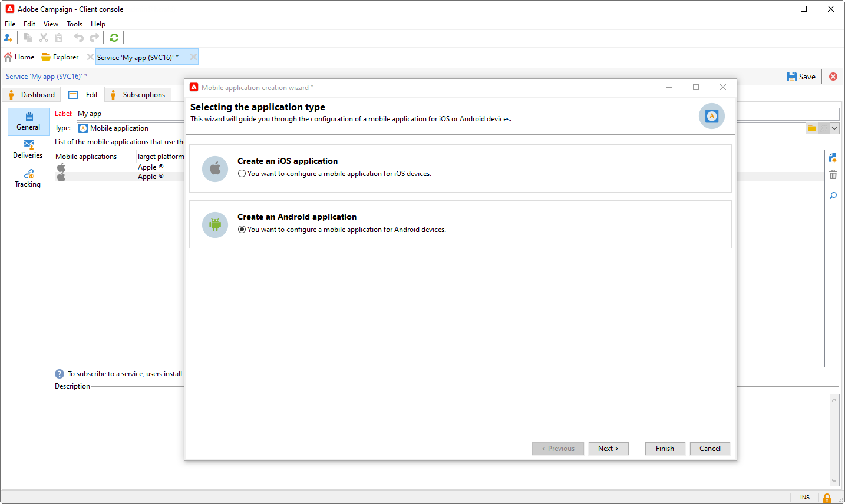Switch to the Dashboard tab
This screenshot has height=504, width=845.
click(32, 95)
